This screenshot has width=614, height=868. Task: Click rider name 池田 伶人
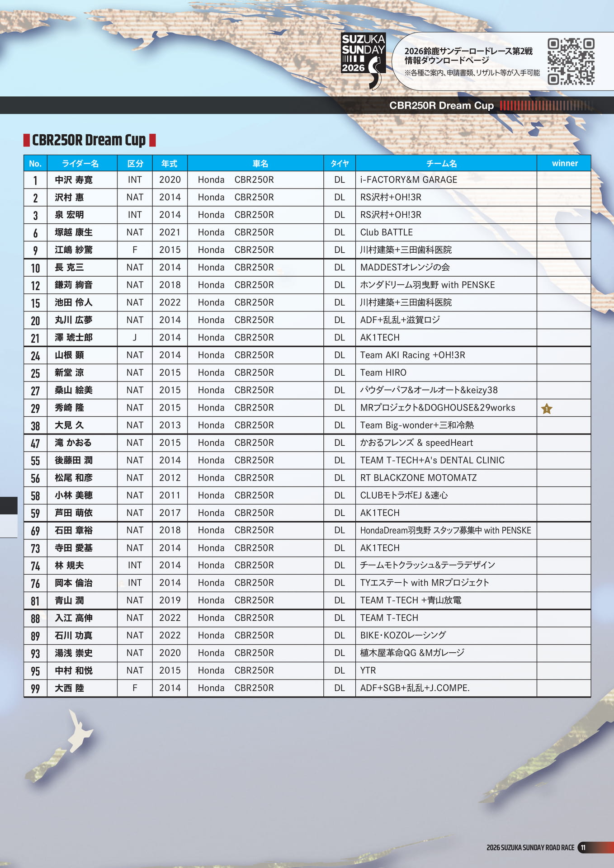74,302
